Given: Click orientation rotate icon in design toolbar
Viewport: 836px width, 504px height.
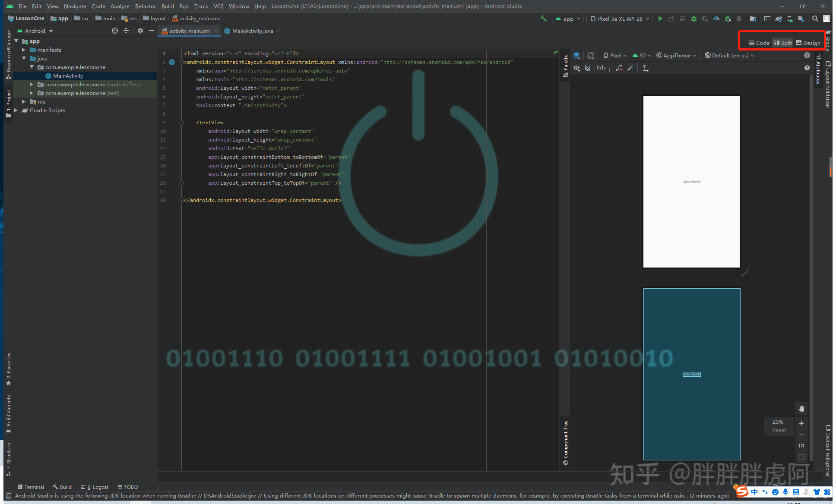Looking at the screenshot, I should [x=591, y=55].
